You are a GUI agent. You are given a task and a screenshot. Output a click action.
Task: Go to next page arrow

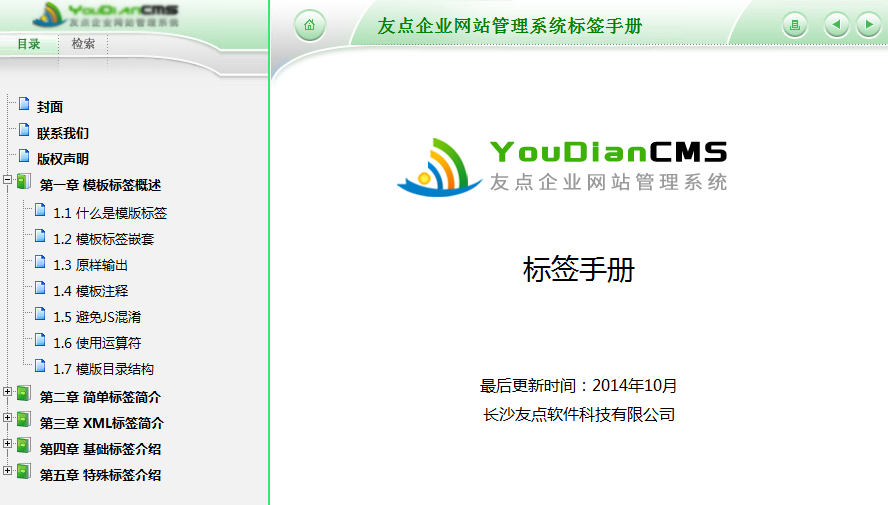(867, 26)
